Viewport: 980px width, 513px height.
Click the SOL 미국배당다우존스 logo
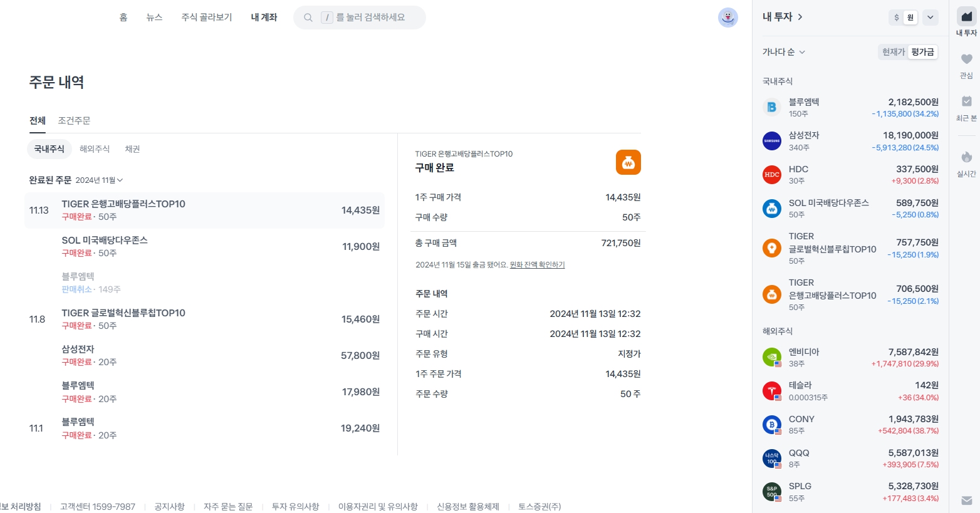[x=772, y=209]
